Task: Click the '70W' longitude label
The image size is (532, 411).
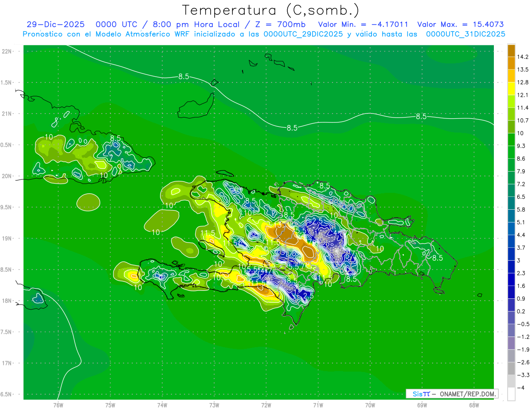Action: (x=370, y=405)
